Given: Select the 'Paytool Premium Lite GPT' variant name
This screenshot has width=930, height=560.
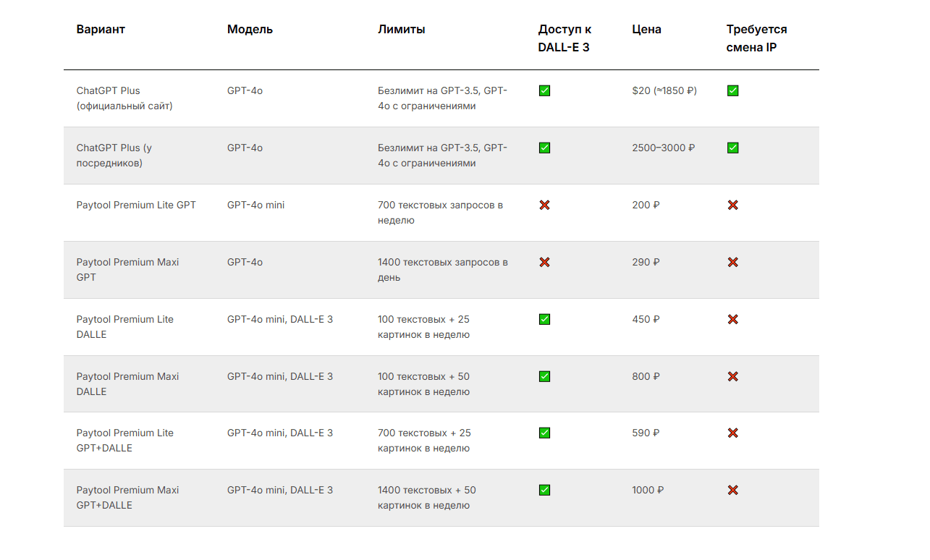Looking at the screenshot, I should [136, 205].
